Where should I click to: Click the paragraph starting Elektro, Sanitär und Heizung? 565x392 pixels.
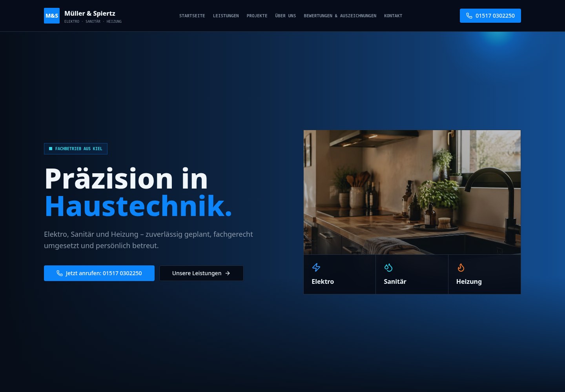point(148,240)
